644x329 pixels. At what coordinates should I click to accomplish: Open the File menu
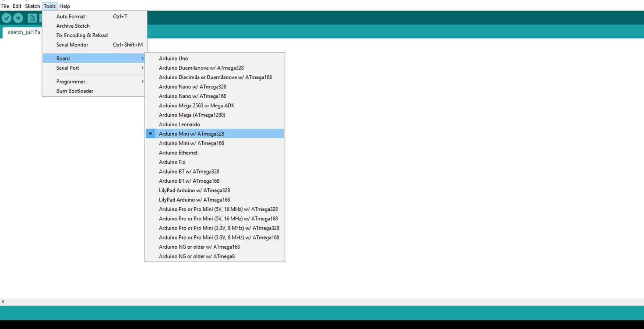point(5,6)
